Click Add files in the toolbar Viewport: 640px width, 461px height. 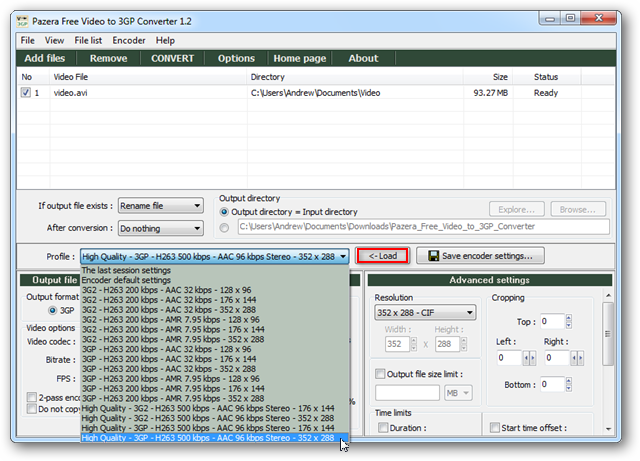tap(45, 58)
